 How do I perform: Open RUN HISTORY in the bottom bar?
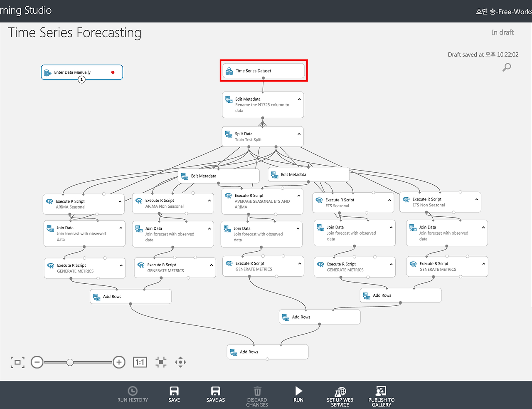[133, 394]
